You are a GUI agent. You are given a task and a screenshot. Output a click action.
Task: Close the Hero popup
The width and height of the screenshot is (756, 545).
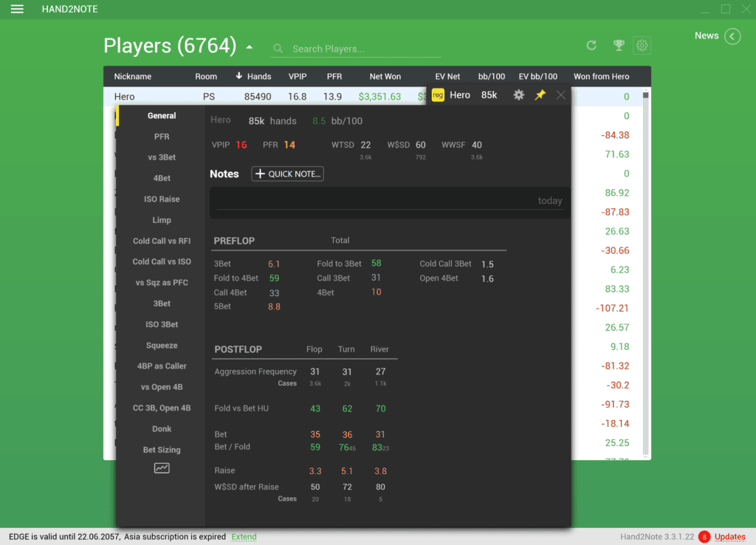click(x=561, y=95)
